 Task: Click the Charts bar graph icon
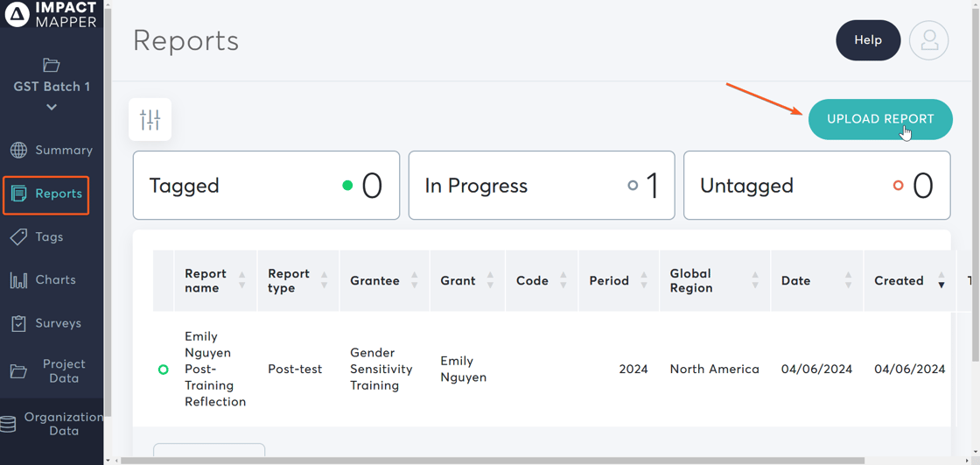point(18,280)
